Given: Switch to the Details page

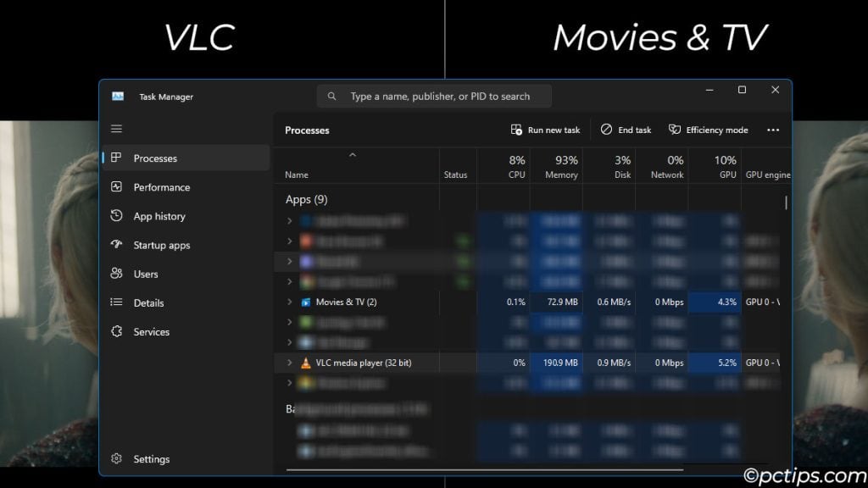Looking at the screenshot, I should 186,302.
